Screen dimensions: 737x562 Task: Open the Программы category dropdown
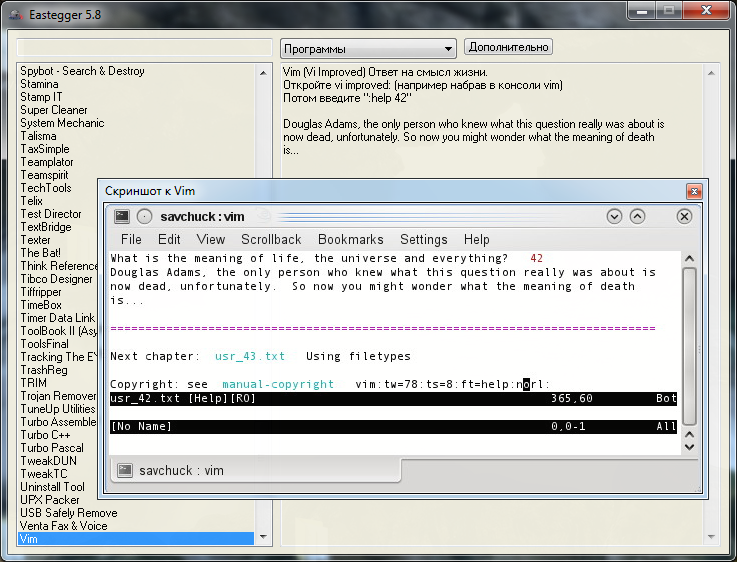pyautogui.click(x=367, y=48)
